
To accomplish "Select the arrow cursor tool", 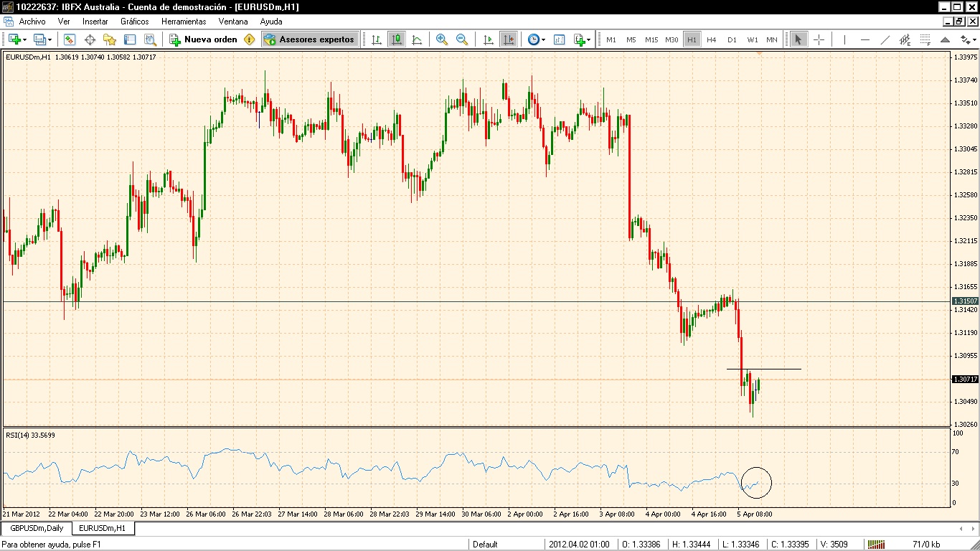I will [798, 39].
